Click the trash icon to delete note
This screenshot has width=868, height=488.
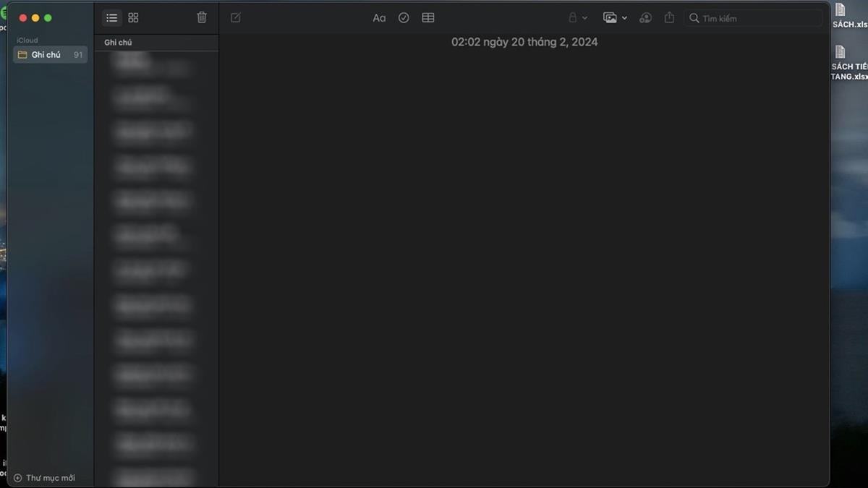pos(202,18)
